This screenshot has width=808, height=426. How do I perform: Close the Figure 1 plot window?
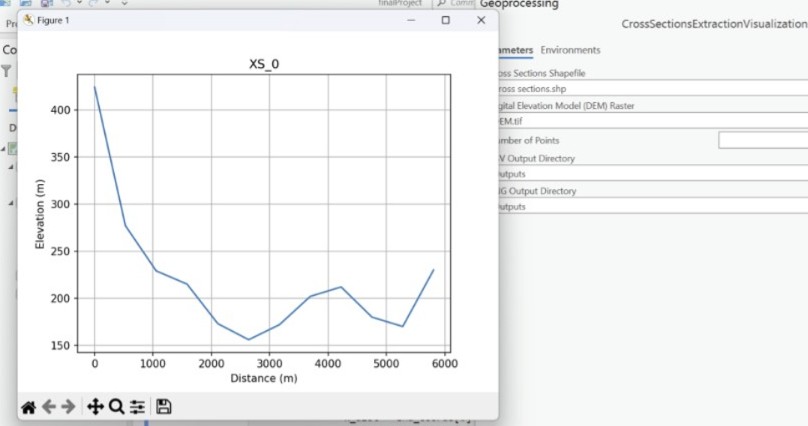(x=482, y=20)
